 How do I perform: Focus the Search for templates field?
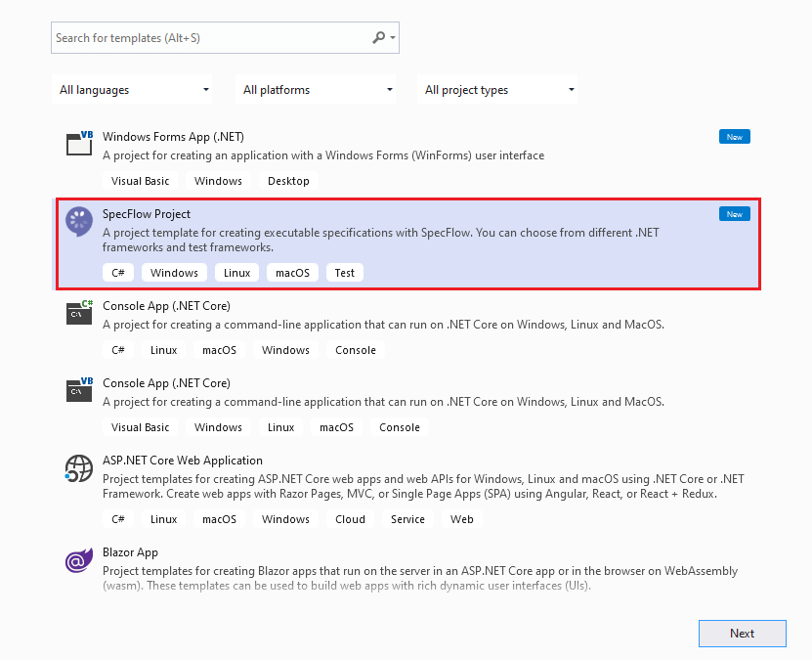click(x=225, y=38)
